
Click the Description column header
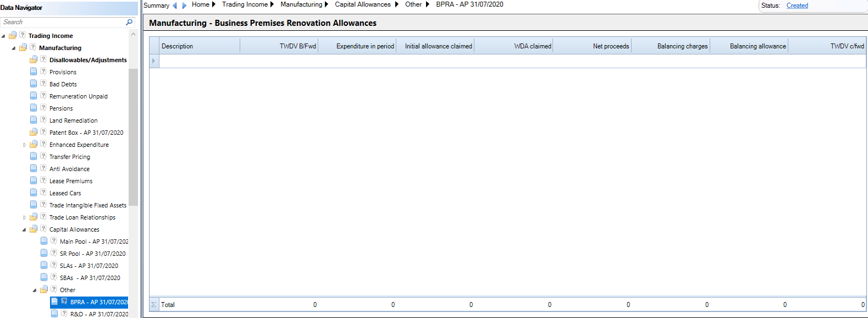pos(200,46)
